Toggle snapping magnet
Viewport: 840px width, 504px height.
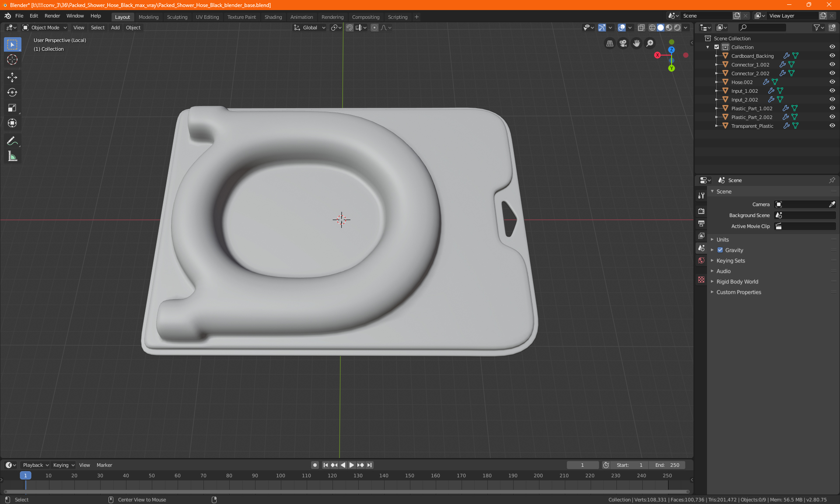click(350, 28)
